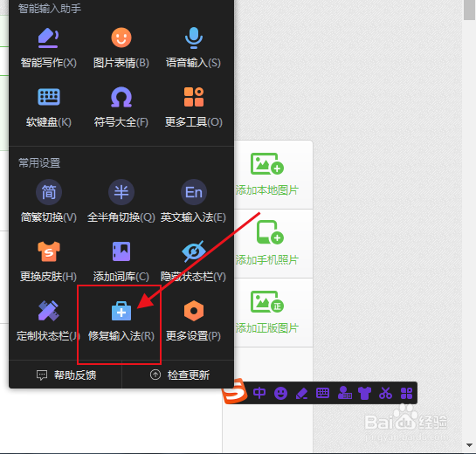Click scissors screenshot icon on status bar
This screenshot has width=476, height=454.
385,393
